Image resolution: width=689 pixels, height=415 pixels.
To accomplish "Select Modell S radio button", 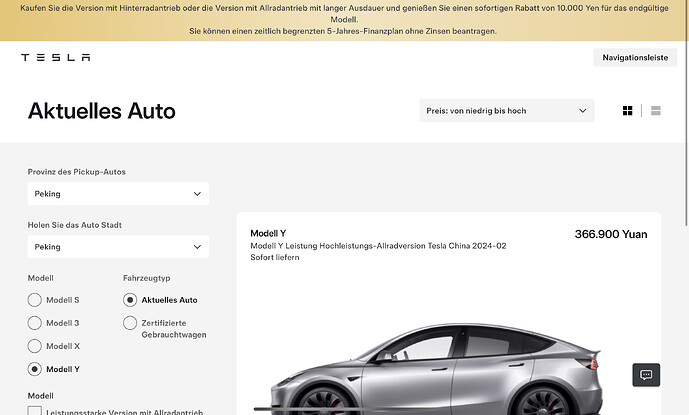I will [34, 300].
